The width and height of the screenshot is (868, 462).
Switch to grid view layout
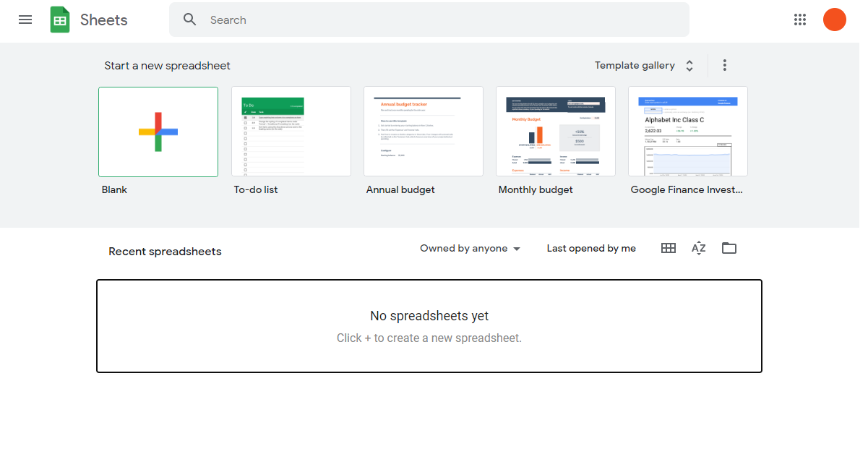click(x=668, y=248)
